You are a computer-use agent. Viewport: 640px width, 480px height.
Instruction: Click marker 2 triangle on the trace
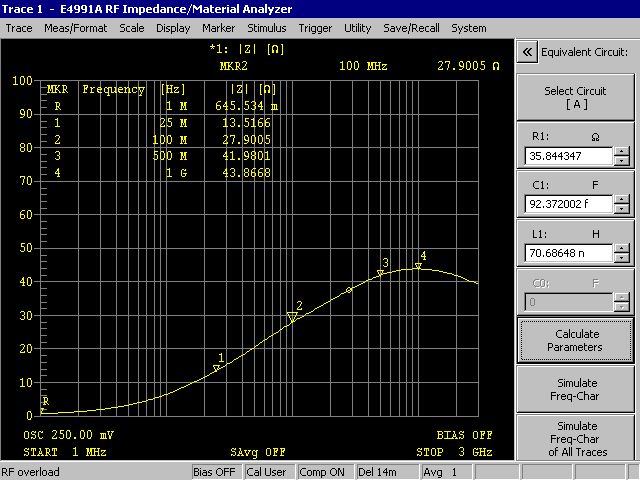[292, 317]
